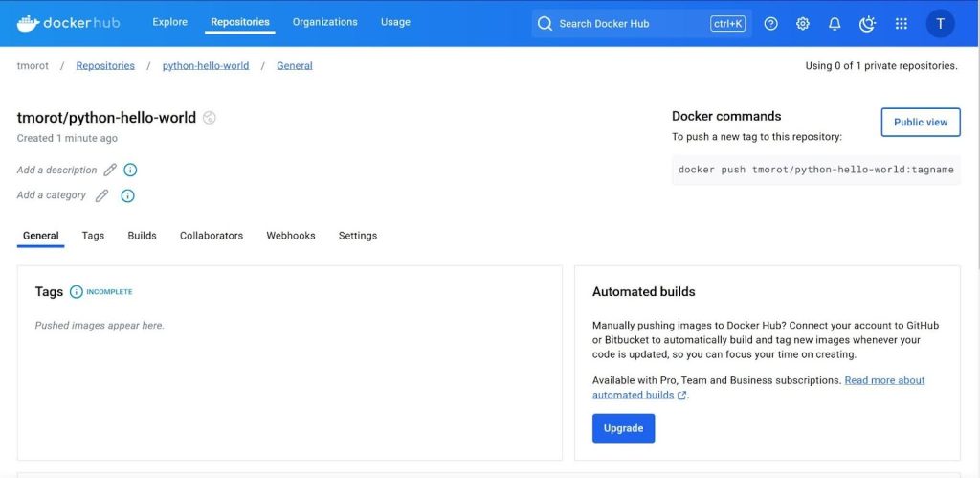Open the Help question mark icon

click(771, 24)
